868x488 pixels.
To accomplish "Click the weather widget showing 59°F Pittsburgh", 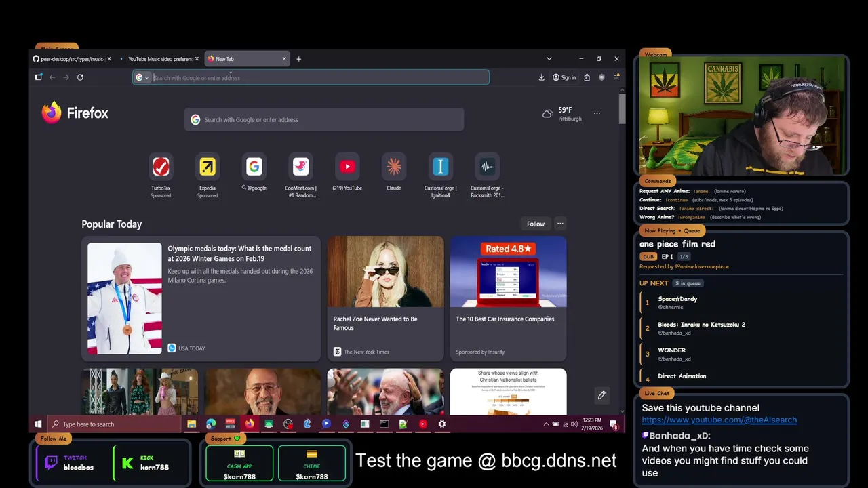I will click(561, 114).
